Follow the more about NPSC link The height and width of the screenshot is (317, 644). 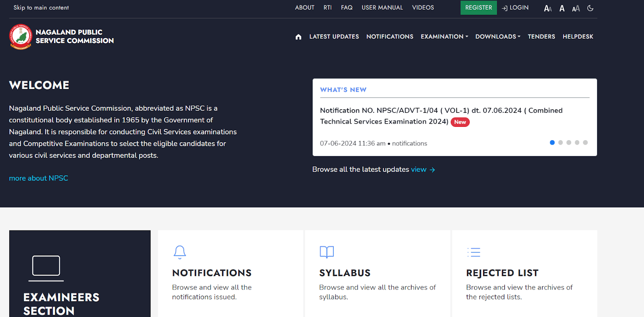39,178
